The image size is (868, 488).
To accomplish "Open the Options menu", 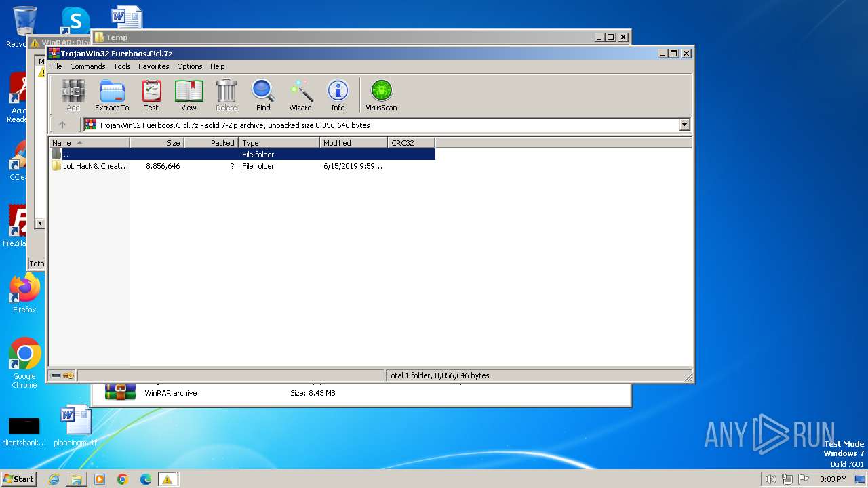I will click(x=190, y=66).
